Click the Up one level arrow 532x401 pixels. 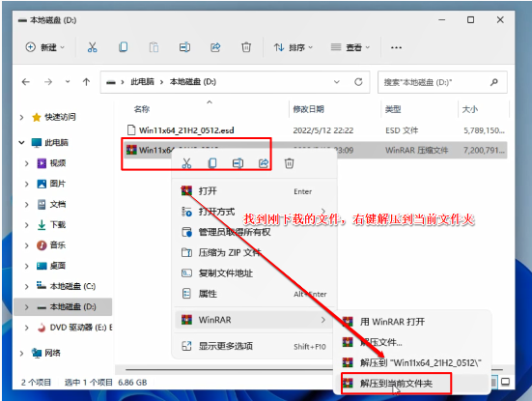86,82
